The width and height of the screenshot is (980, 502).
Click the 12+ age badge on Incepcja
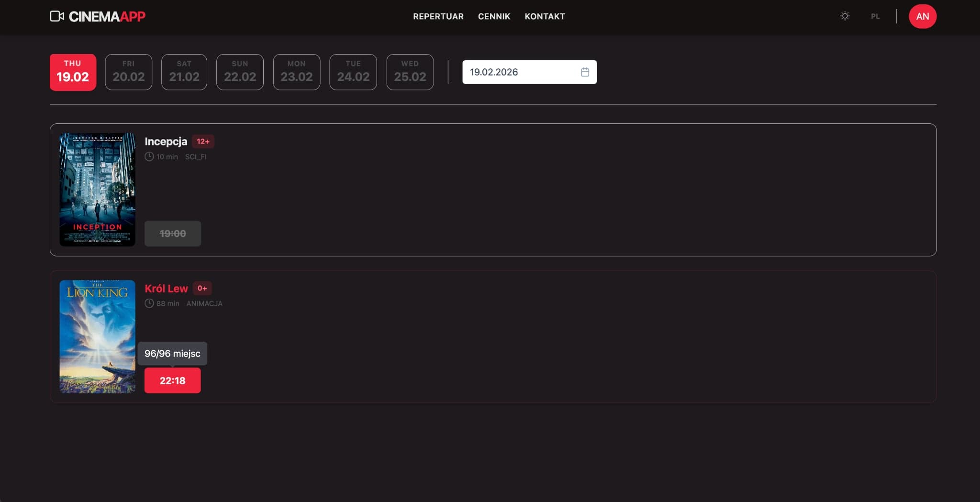pyautogui.click(x=203, y=141)
